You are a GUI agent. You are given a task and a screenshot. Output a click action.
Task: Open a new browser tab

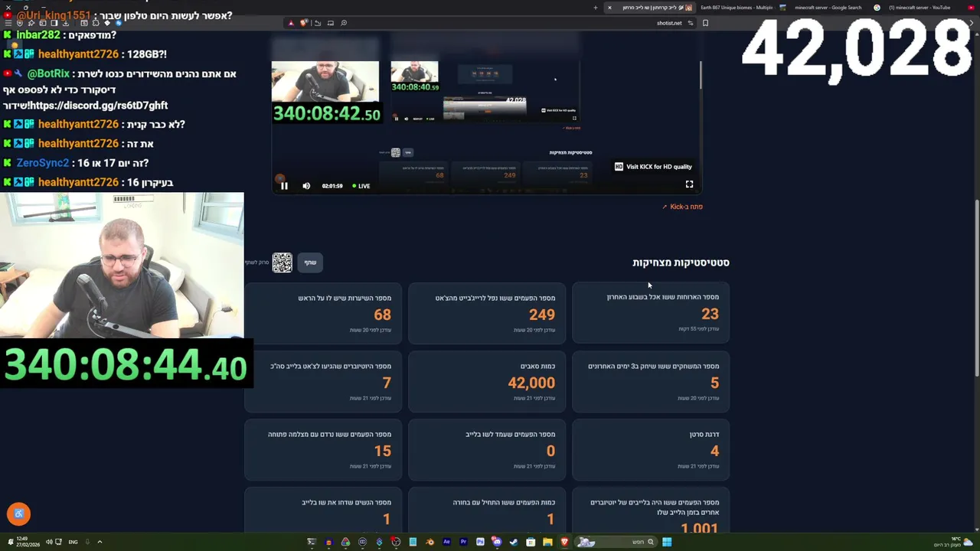click(595, 8)
